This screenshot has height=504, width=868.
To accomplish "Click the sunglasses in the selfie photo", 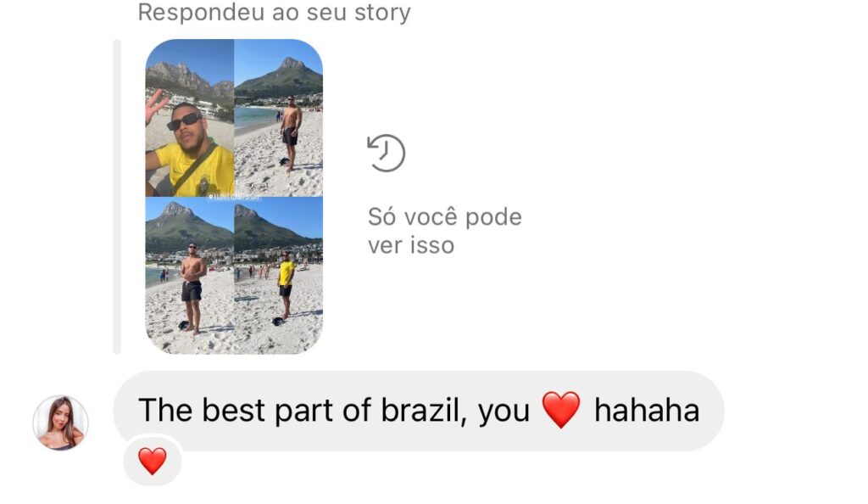I will [184, 121].
